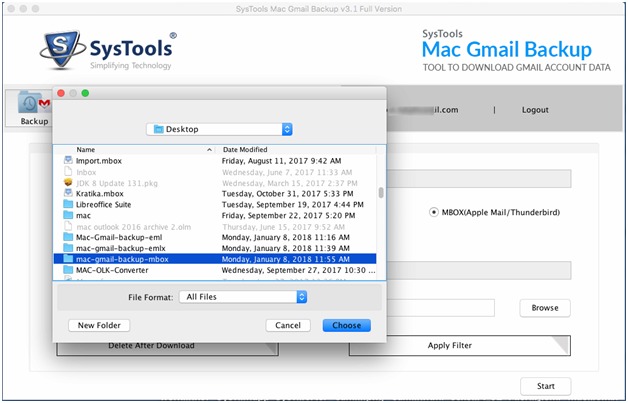Click the Choose button
Screen dimensions: 628x403
(x=346, y=325)
